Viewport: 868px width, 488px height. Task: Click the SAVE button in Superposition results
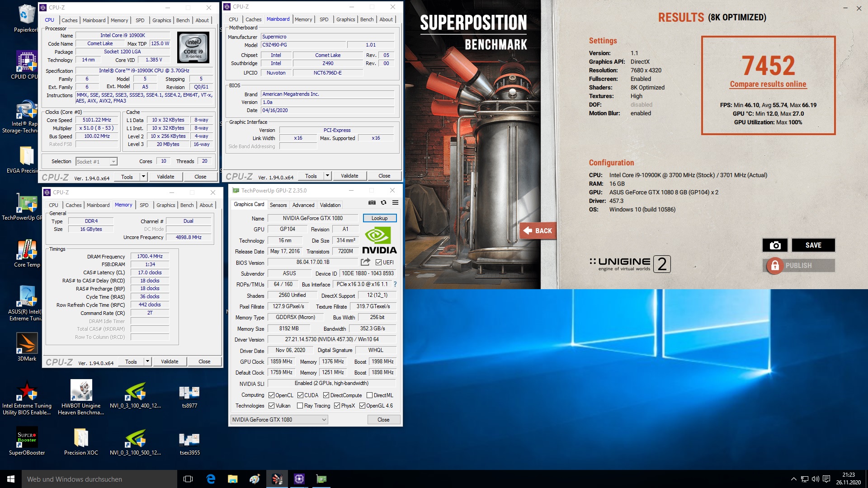813,245
